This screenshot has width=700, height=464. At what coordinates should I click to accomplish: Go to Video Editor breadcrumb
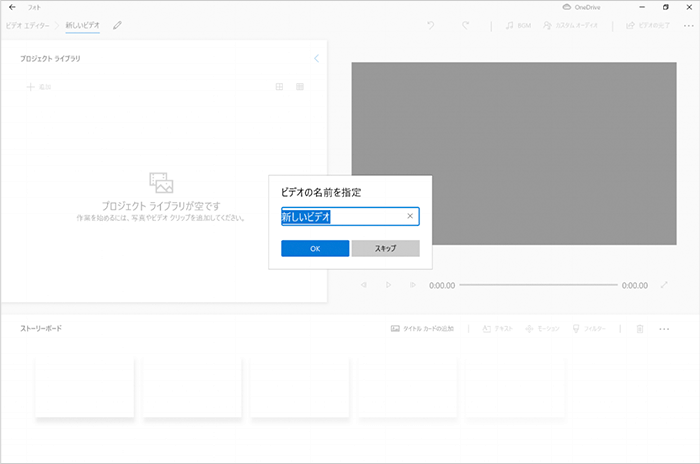[28, 25]
